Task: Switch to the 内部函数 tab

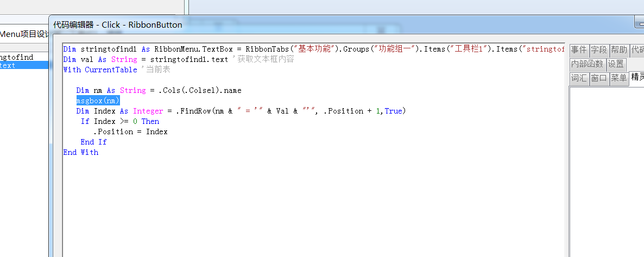Action: [x=587, y=64]
